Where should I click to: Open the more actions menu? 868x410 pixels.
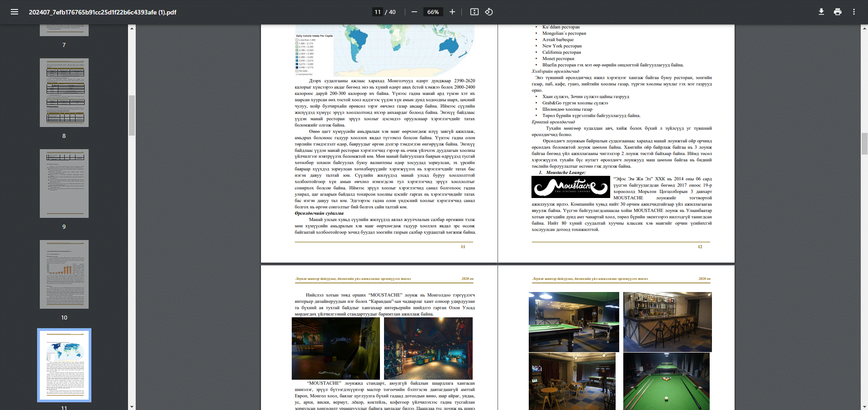pos(854,12)
